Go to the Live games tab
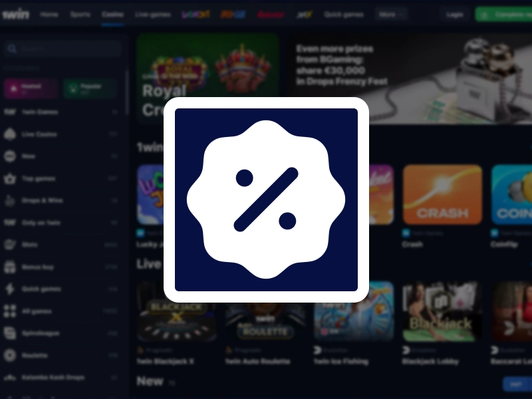 [x=152, y=14]
